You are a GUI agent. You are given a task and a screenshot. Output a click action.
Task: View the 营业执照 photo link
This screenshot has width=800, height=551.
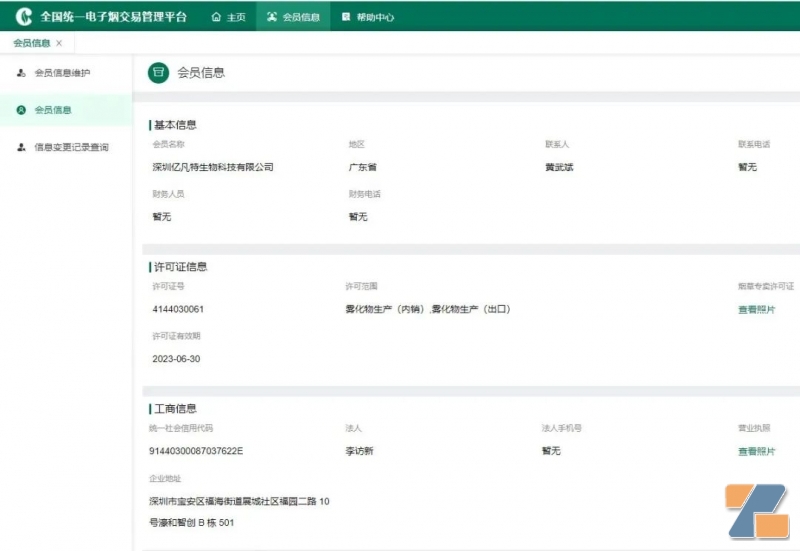[757, 452]
